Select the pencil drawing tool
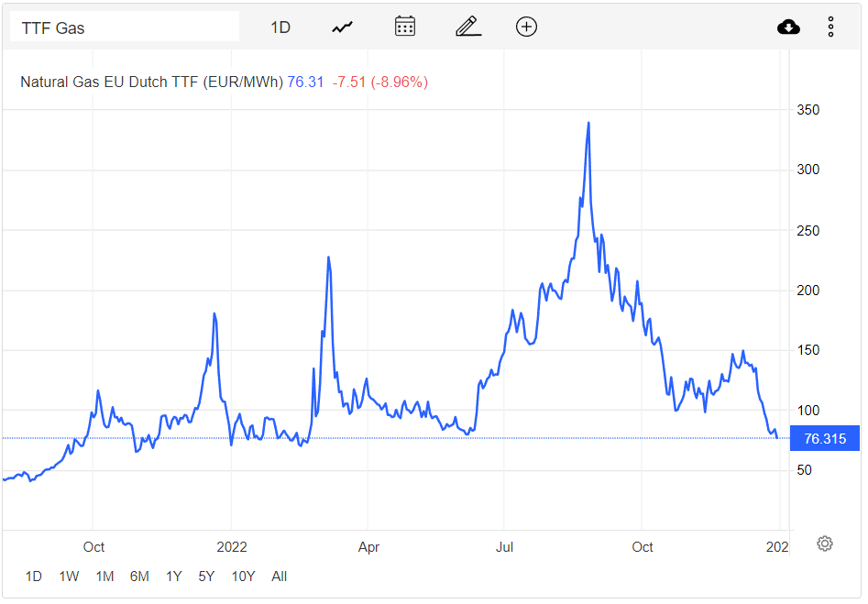This screenshot has width=868, height=604. tap(468, 27)
